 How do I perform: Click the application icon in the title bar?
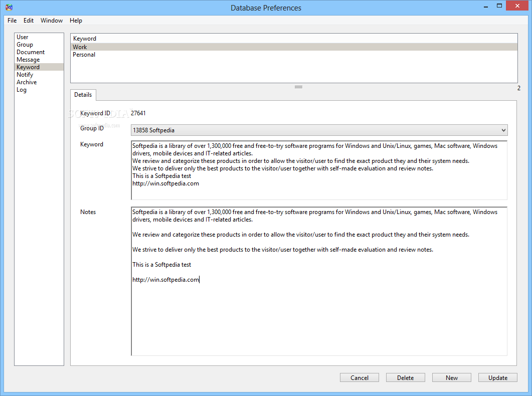point(9,7)
